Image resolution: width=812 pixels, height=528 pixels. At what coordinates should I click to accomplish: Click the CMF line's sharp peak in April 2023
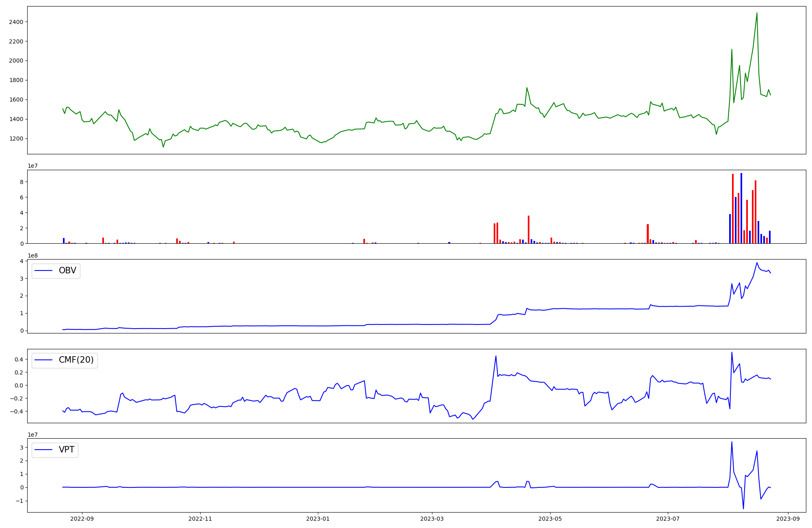496,356
